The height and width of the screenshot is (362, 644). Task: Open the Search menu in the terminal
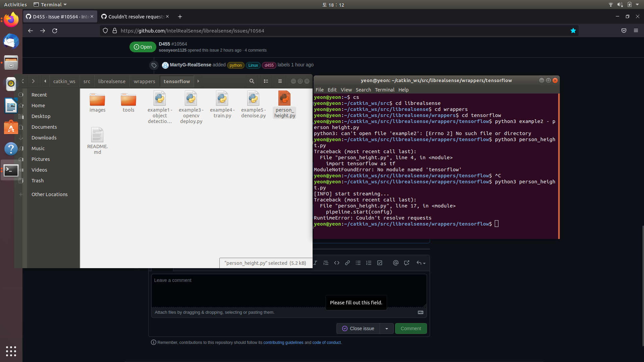363,89
